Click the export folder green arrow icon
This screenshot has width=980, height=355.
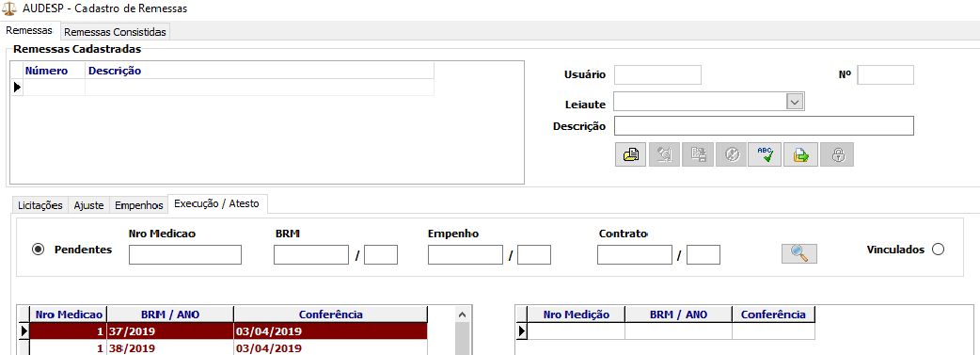(x=800, y=154)
